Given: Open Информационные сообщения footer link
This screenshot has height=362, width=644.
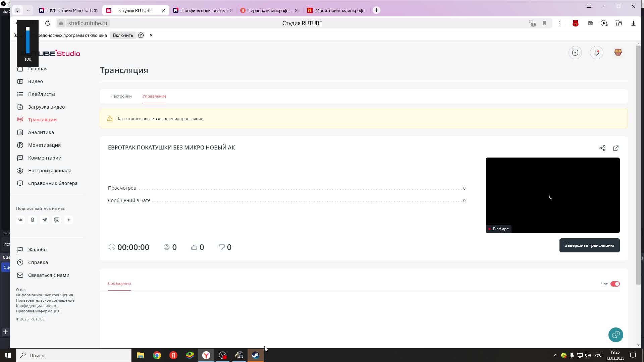Looking at the screenshot, I should tap(45, 295).
